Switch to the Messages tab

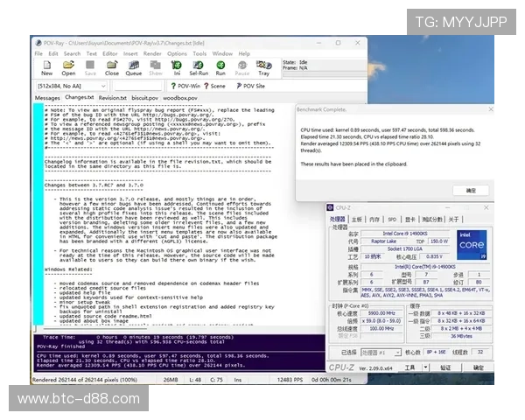(x=47, y=98)
